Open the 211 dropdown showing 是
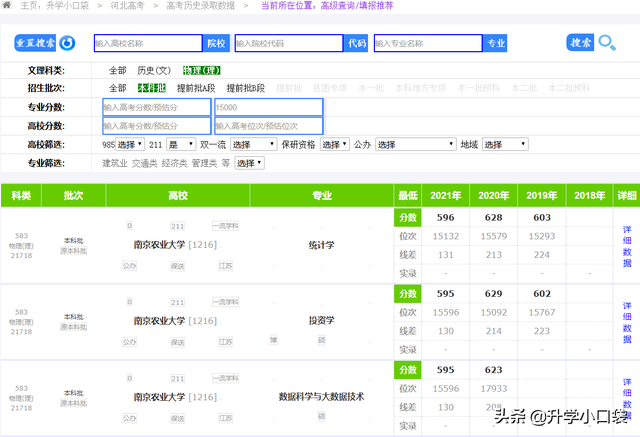 click(x=181, y=144)
